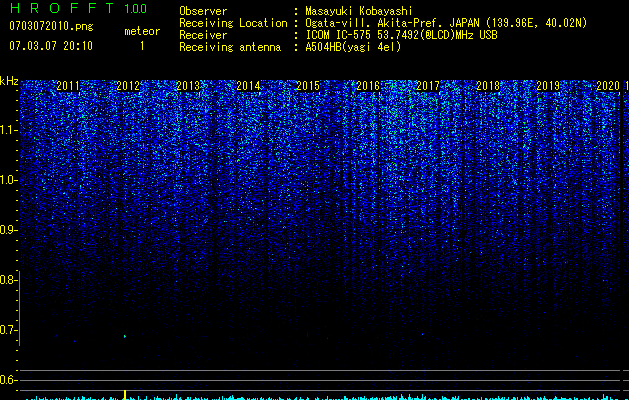Click the 2014 time axis label
Image resolution: width=629 pixels, height=400 pixels.
pyautogui.click(x=248, y=85)
